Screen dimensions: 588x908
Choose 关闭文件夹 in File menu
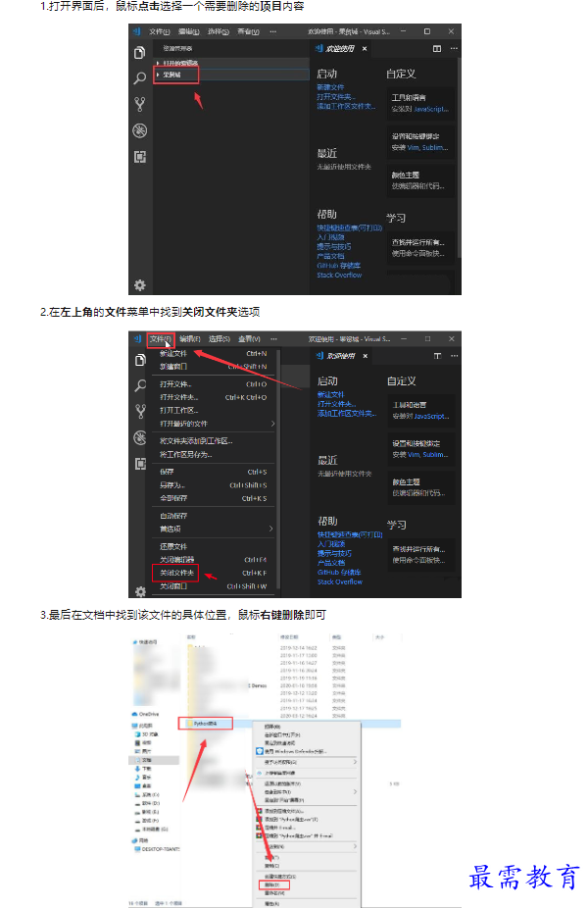(x=215, y=573)
